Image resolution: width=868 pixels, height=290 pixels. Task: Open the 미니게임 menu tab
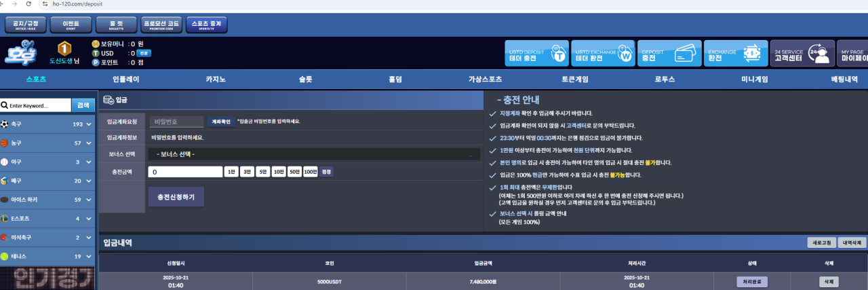[755, 79]
